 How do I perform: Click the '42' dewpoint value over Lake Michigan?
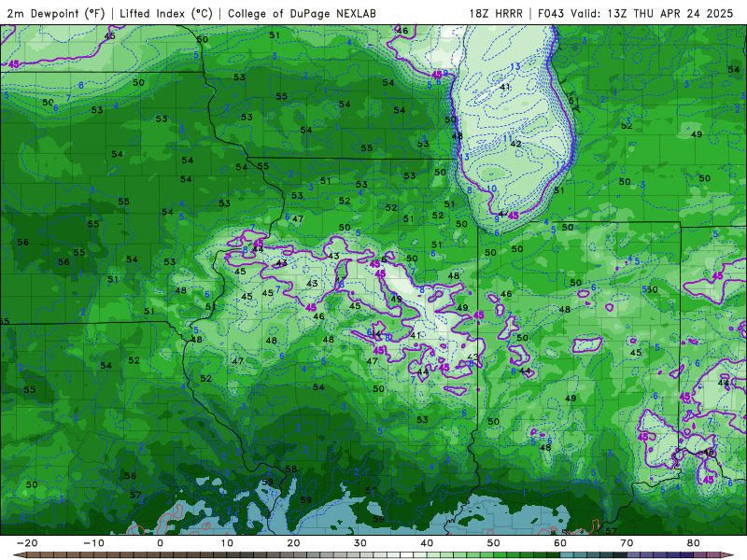click(515, 144)
